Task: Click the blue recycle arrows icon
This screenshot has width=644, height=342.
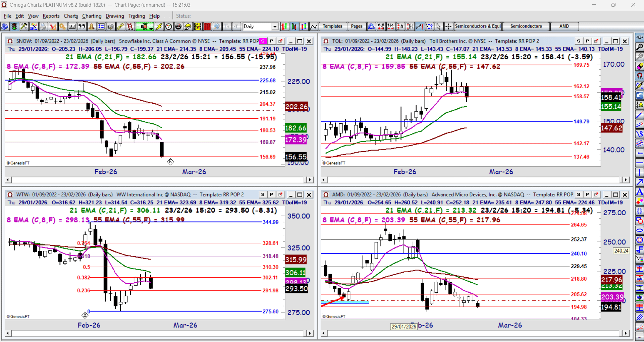Action: click(371, 26)
